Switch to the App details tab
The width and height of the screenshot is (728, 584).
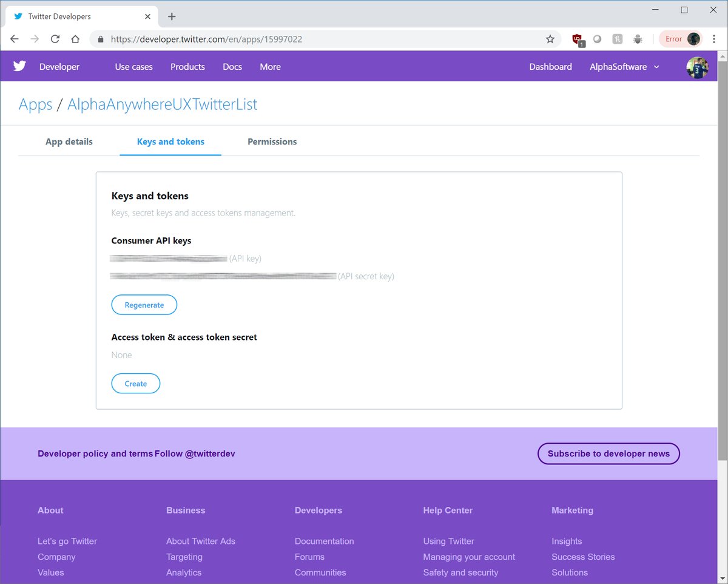[x=69, y=141]
